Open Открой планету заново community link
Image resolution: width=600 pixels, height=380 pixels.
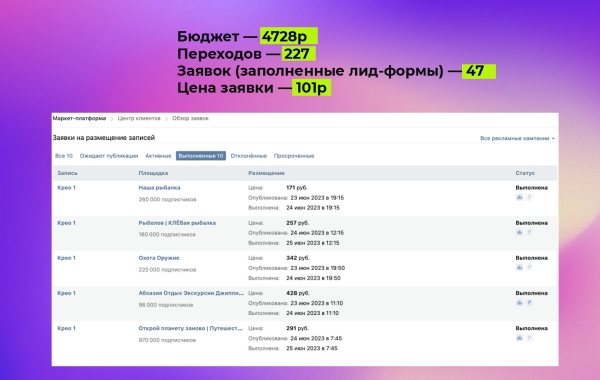[191, 328]
